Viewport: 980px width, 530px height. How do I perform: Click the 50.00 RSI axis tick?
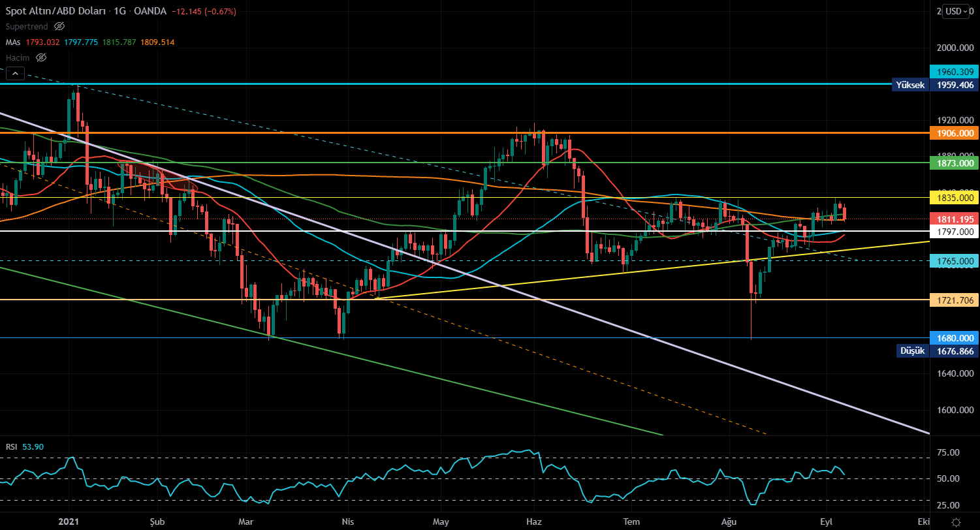[949, 478]
